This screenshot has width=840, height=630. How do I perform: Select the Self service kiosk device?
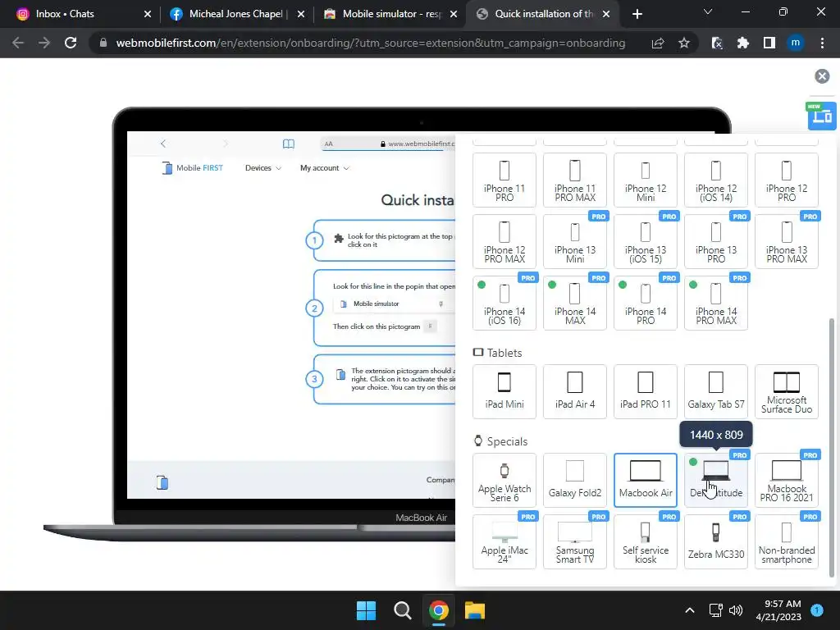click(646, 541)
